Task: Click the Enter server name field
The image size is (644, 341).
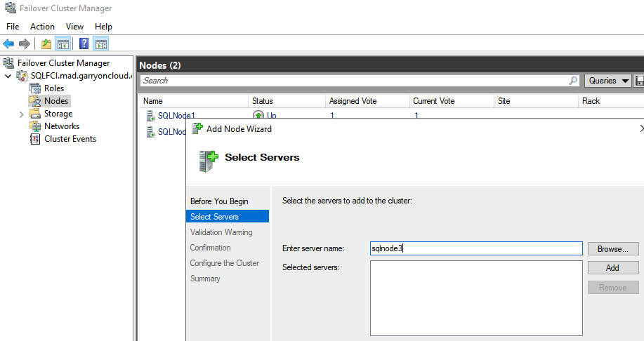Action: click(476, 248)
